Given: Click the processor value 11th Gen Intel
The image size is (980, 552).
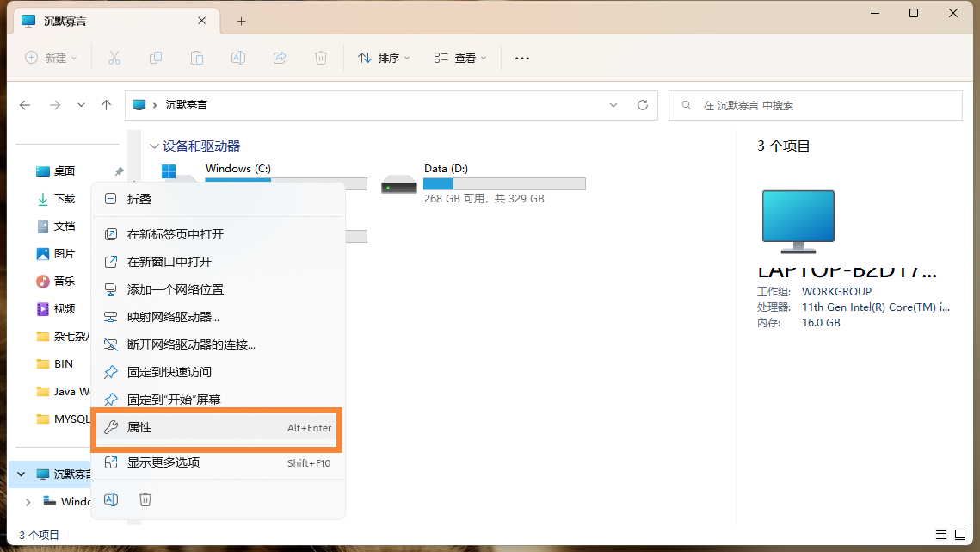Looking at the screenshot, I should coord(876,307).
